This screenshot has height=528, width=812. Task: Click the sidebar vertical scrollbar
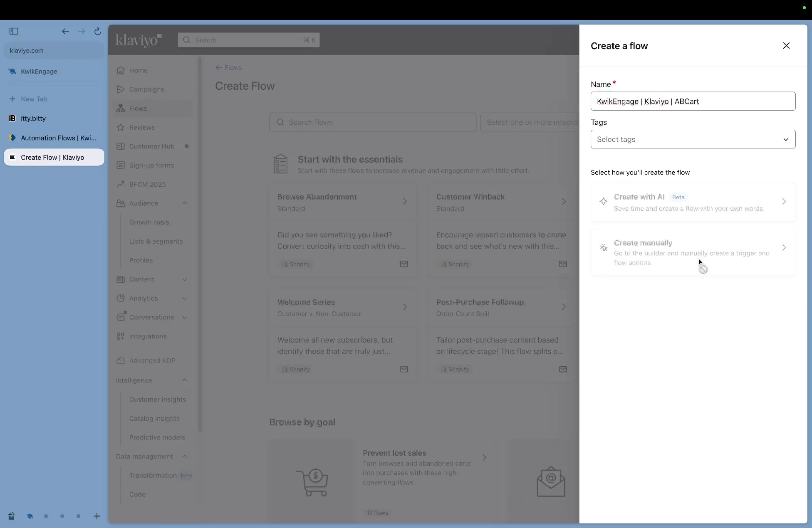[x=200, y=244]
